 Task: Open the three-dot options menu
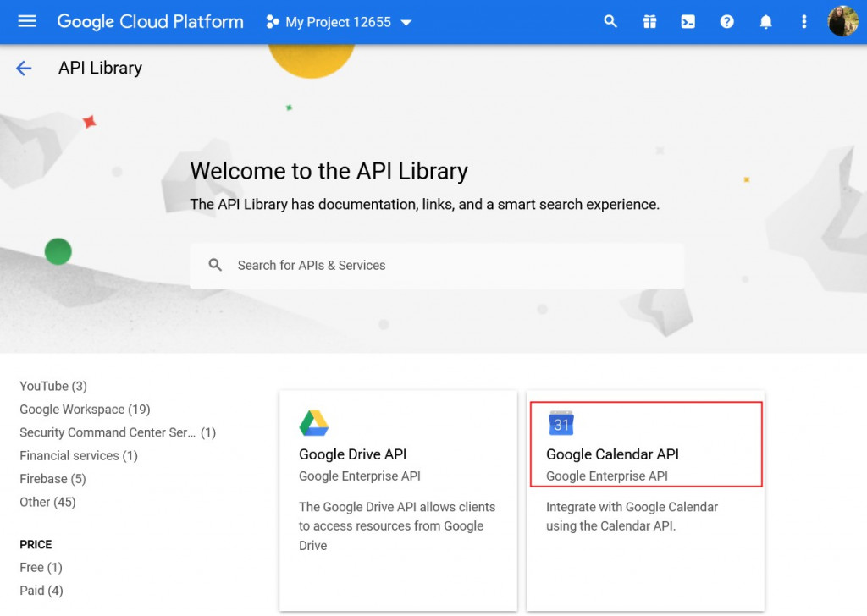click(x=803, y=21)
